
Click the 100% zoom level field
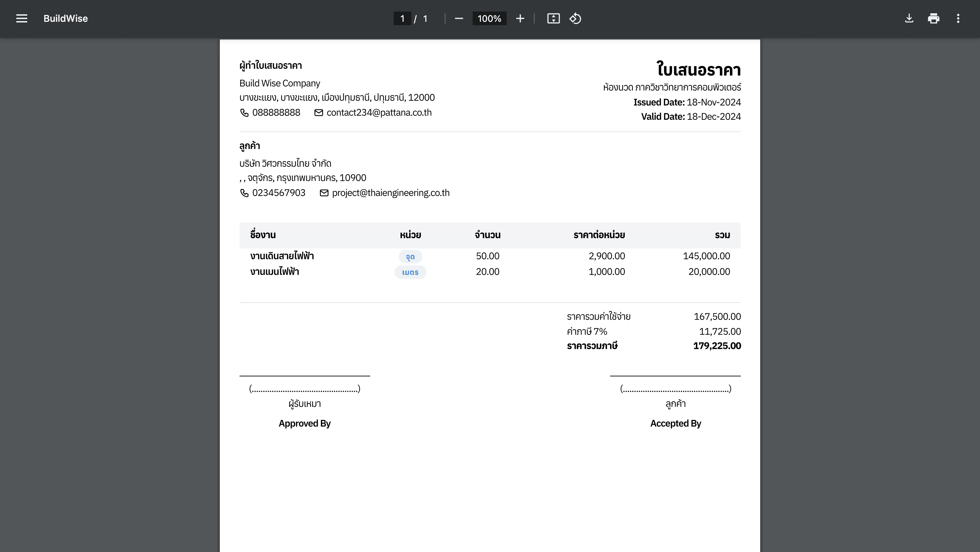click(489, 18)
